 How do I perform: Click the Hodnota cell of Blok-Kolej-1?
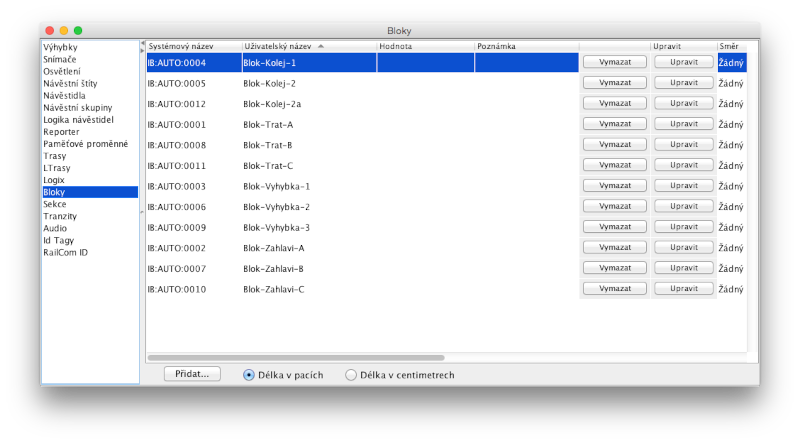tap(425, 62)
